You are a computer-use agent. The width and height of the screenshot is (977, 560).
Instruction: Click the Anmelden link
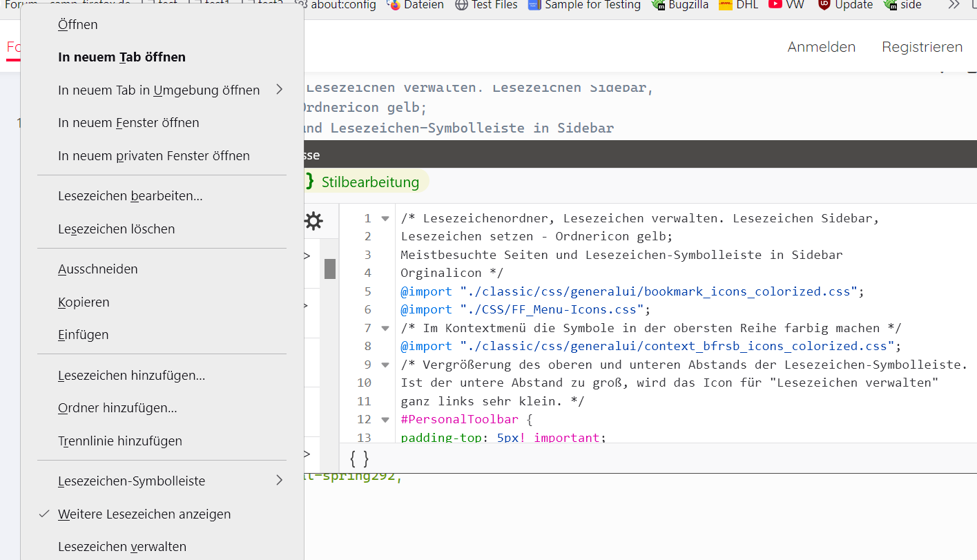click(821, 47)
